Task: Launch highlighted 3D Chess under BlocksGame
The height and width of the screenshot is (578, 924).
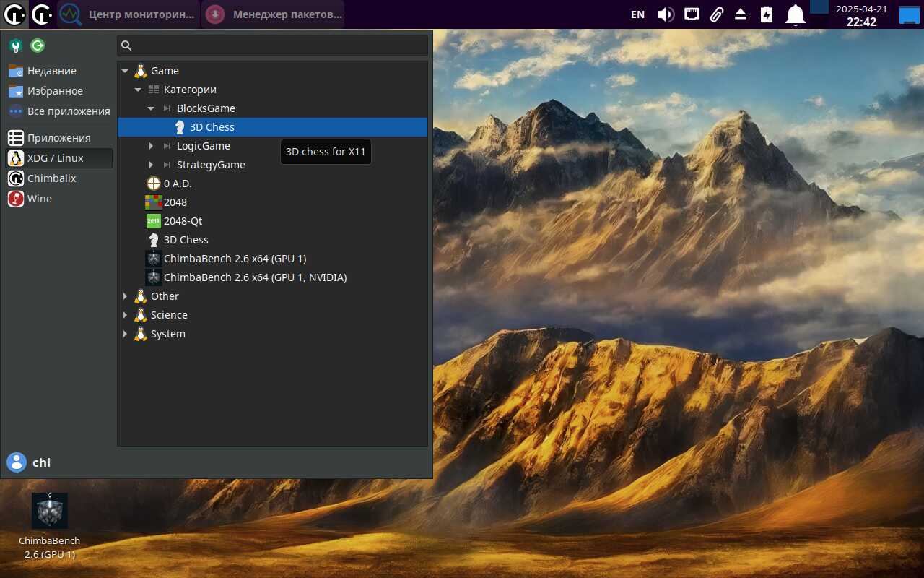Action: pos(272,127)
